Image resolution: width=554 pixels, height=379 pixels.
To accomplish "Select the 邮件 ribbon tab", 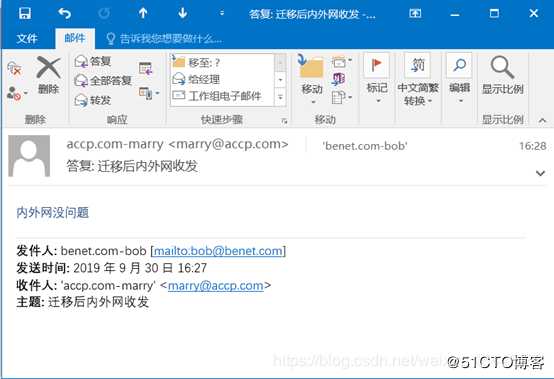I will (75, 38).
